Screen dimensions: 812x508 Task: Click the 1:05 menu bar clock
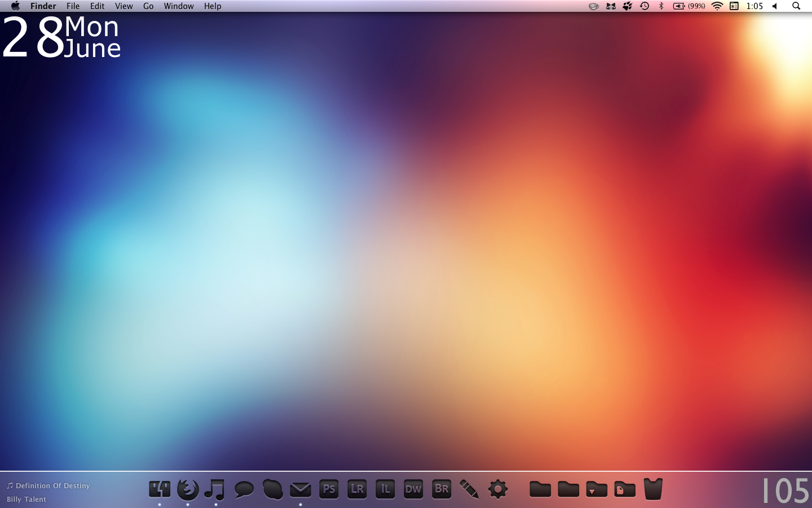[754, 6]
